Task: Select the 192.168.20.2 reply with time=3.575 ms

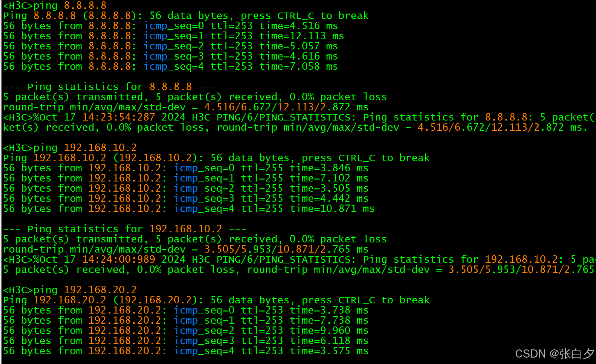Action: tap(186, 351)
